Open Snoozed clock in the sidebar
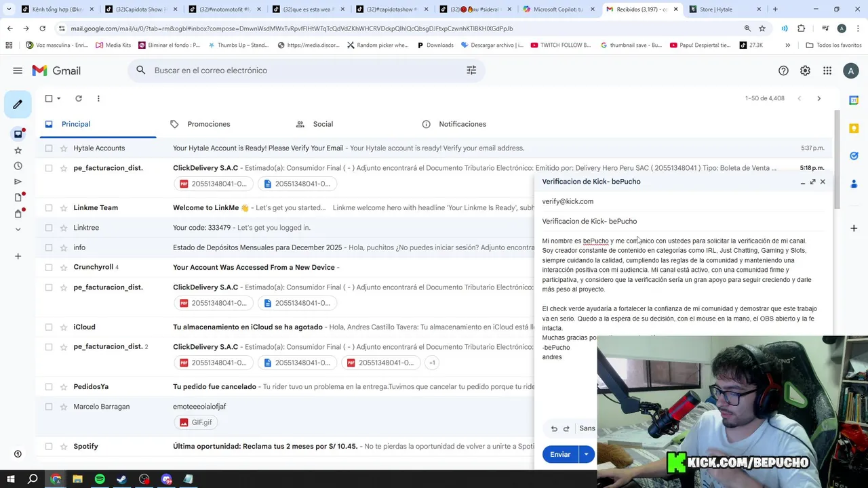The width and height of the screenshot is (868, 488). 18,166
